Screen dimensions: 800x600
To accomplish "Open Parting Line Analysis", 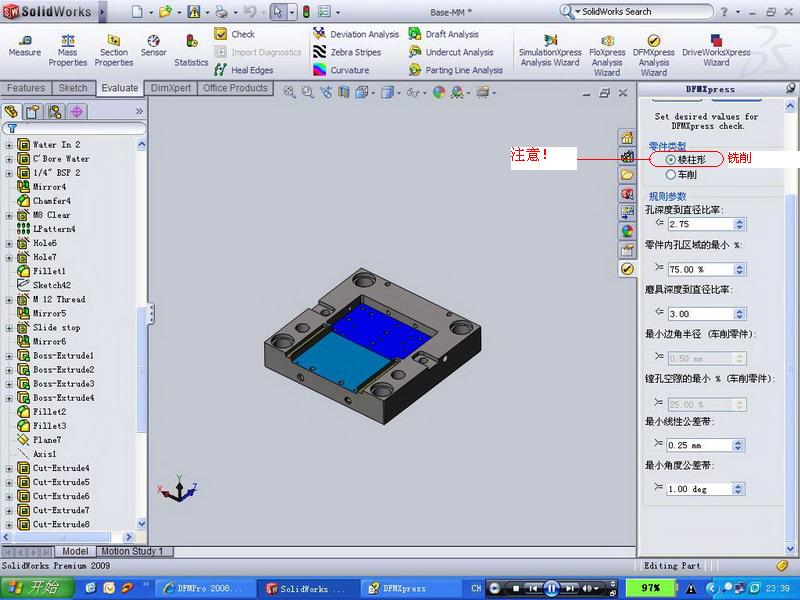I will [456, 70].
